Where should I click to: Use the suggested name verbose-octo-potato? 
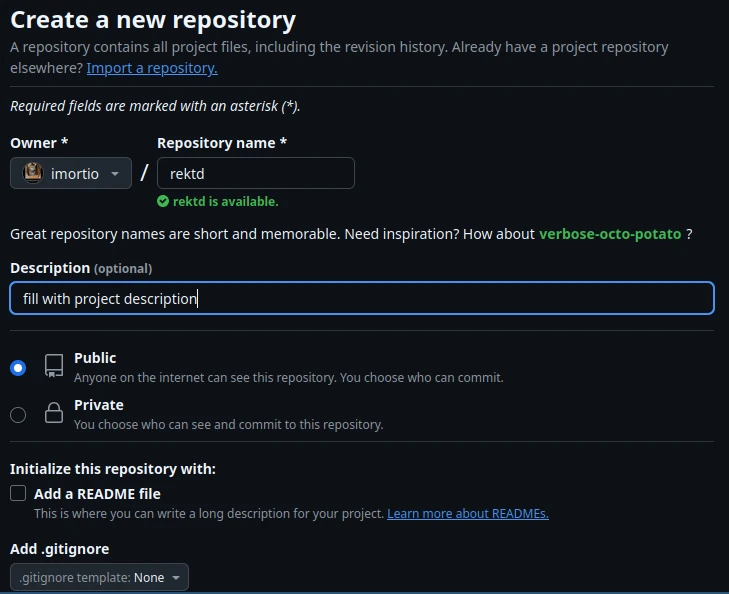coord(610,234)
